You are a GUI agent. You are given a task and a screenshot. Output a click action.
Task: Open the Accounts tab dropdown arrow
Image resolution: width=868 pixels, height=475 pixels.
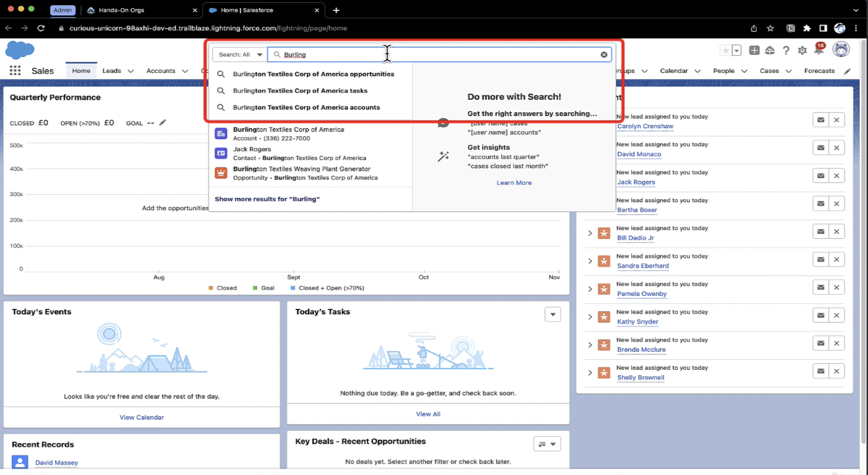(x=185, y=71)
